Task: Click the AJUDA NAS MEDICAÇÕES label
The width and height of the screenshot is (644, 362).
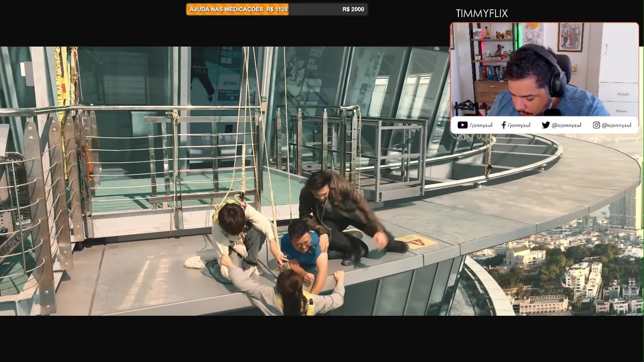Action: click(x=226, y=9)
